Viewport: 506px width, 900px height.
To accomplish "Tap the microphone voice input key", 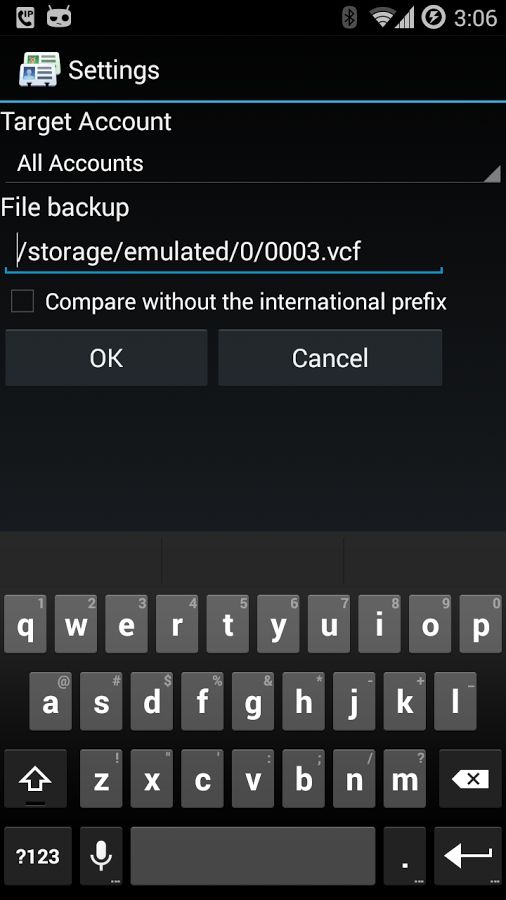I will coord(101,856).
